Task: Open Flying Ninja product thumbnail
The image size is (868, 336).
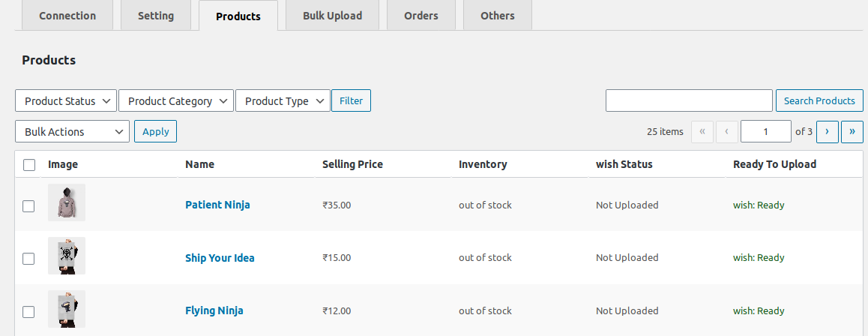Action: [67, 309]
